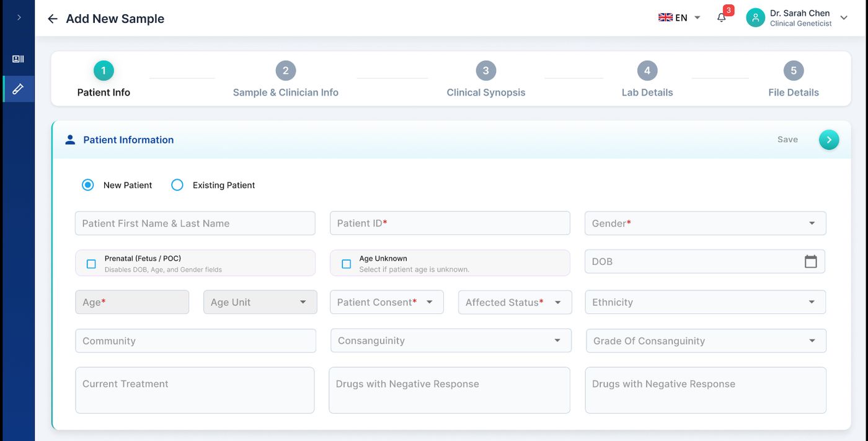Open the sample list sidebar icon
The height and width of the screenshot is (441, 868).
[x=18, y=59]
